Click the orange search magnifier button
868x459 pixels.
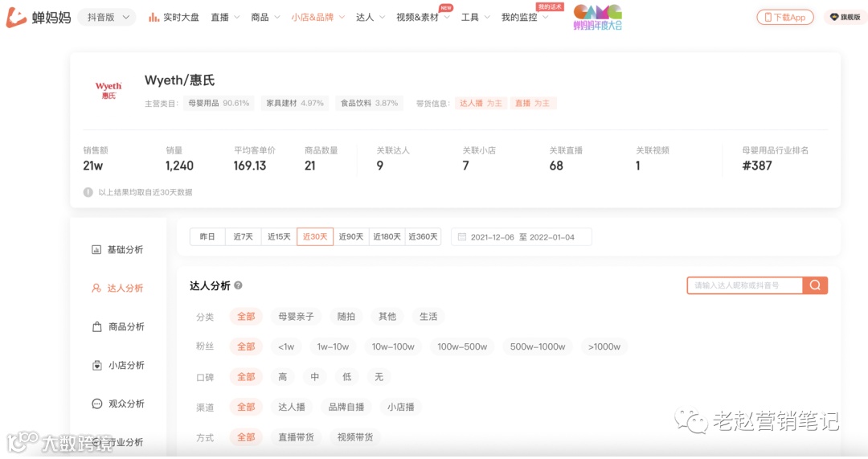click(815, 285)
